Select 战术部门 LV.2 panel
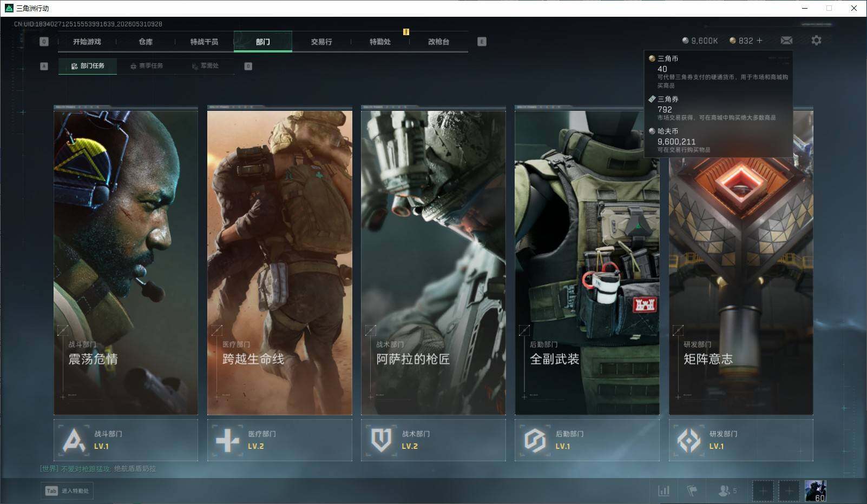Screen dimensions: 867x504 [x=433, y=440]
